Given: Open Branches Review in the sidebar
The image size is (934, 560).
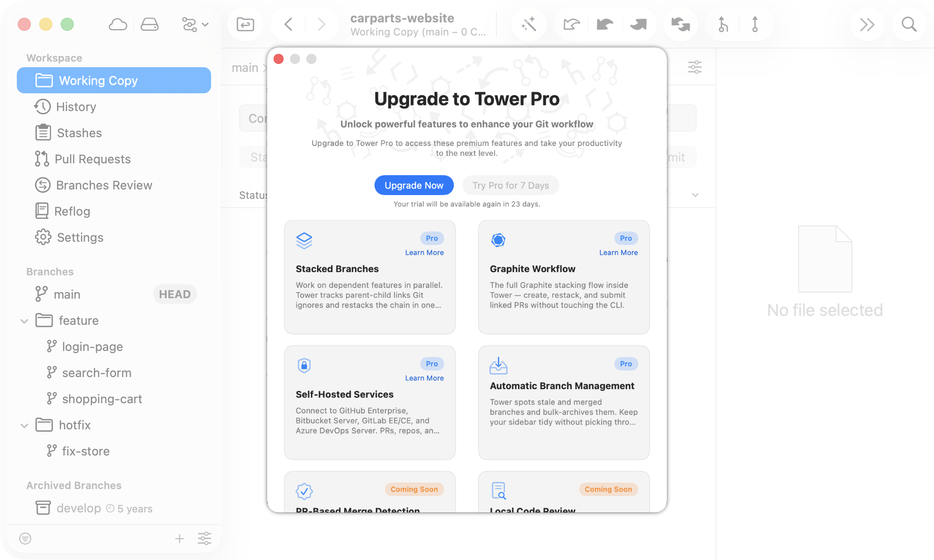Looking at the screenshot, I should tap(114, 185).
